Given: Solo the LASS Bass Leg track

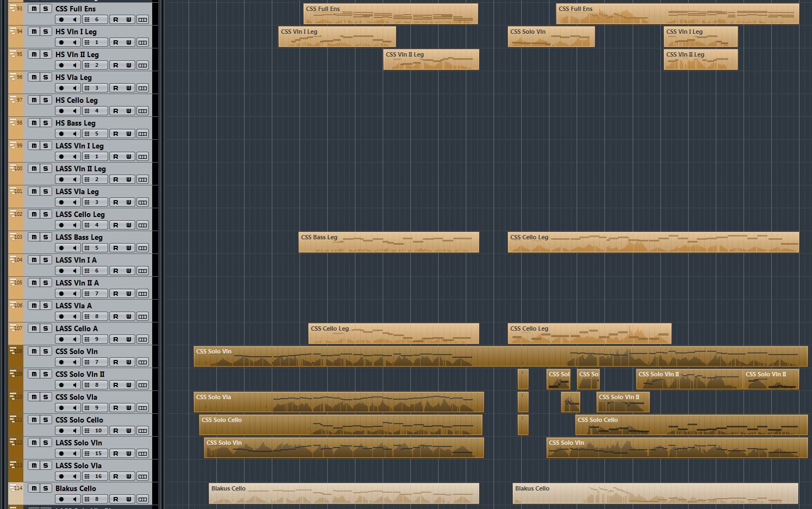Looking at the screenshot, I should point(46,237).
